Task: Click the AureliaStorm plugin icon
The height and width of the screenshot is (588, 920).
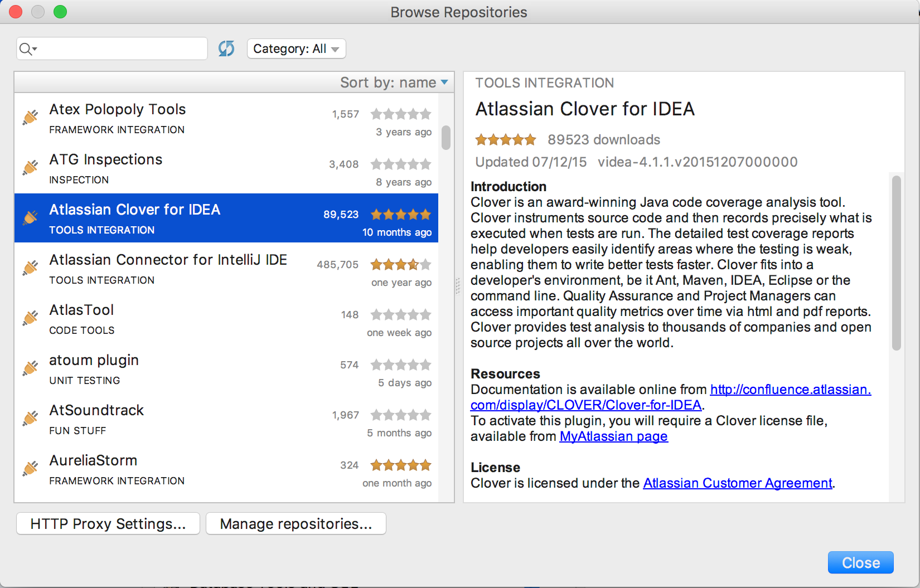Action: point(31,468)
